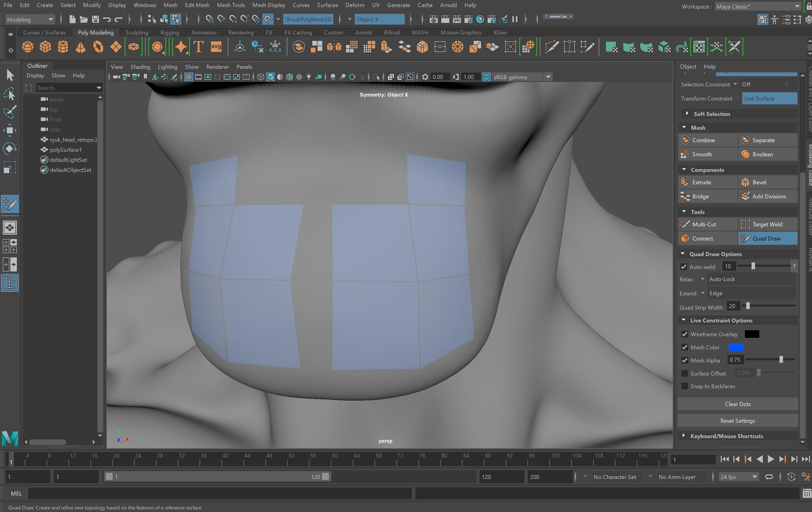Click the Clear Dots button
The height and width of the screenshot is (512, 812).
coord(737,404)
